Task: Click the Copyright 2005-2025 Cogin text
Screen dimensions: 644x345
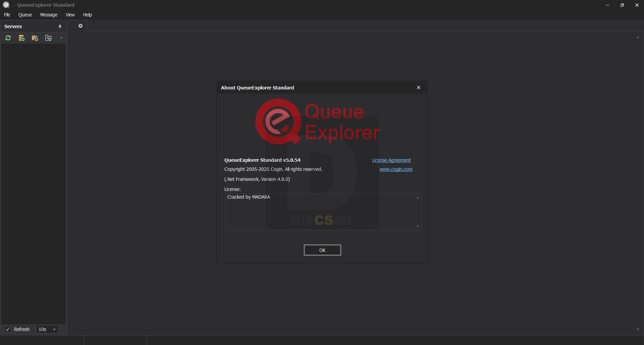Action: point(273,169)
